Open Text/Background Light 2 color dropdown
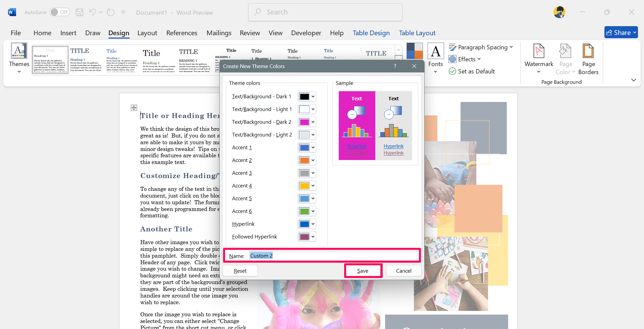 (307, 135)
